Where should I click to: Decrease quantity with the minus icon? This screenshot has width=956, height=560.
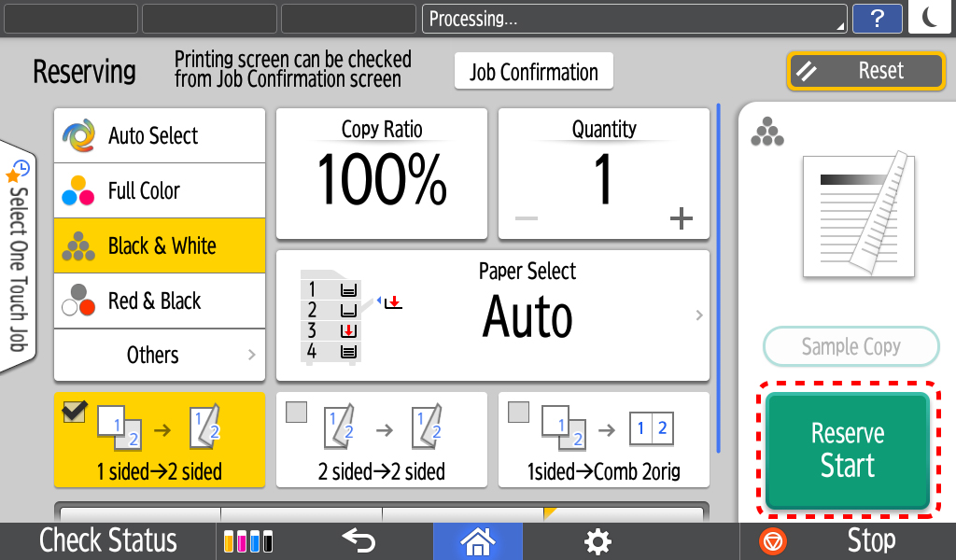527,218
